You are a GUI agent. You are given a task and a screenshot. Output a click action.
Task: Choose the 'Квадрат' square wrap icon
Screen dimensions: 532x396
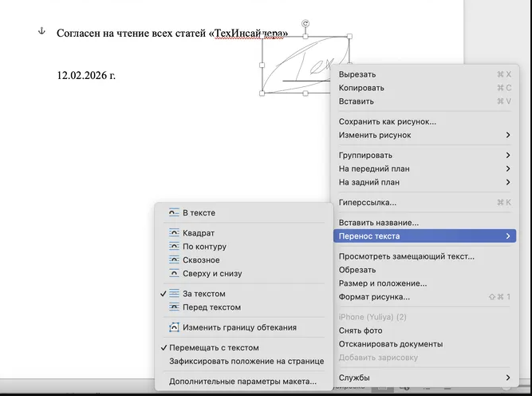tap(174, 234)
